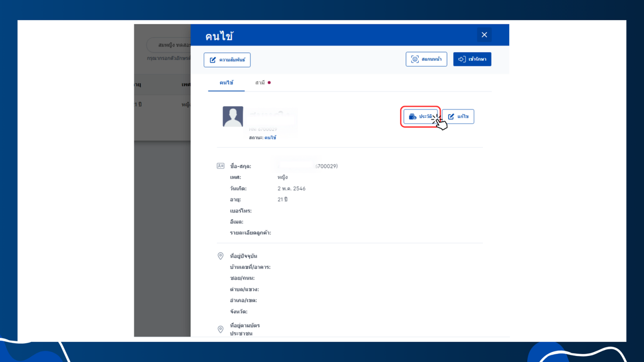Viewport: 644px width, 362px height.
Task: Click the เข้ารักษา button
Action: click(472, 59)
